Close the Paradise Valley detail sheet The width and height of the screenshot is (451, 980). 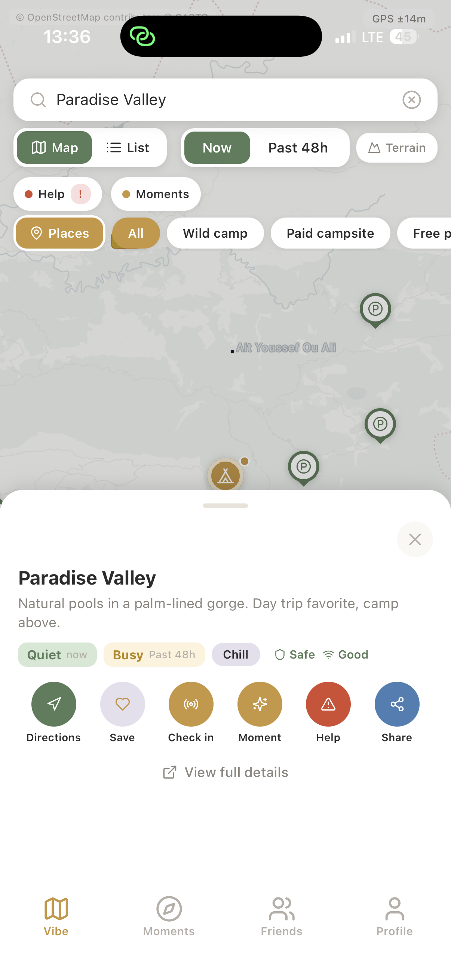point(414,539)
